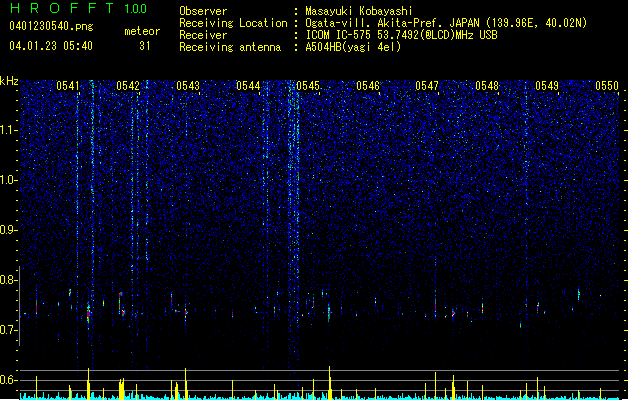
Task: Click the date stamp 04.01.23 05:40
Action: click(x=51, y=46)
